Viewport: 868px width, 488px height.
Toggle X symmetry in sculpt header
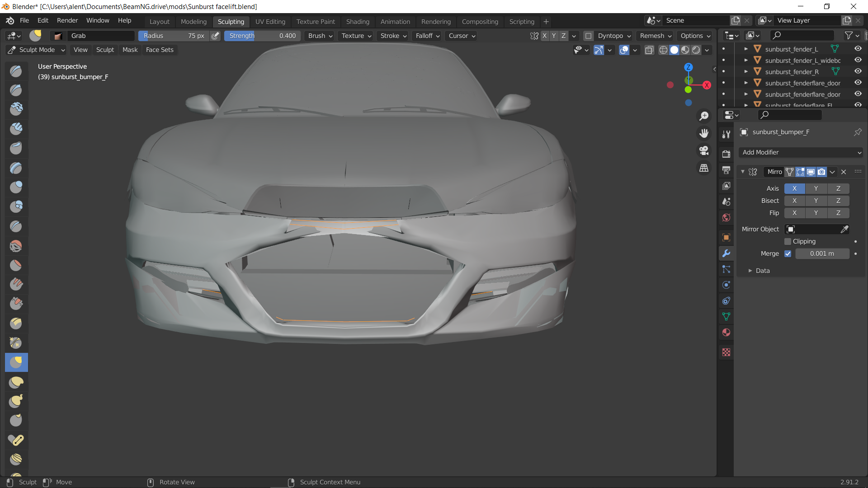click(544, 36)
